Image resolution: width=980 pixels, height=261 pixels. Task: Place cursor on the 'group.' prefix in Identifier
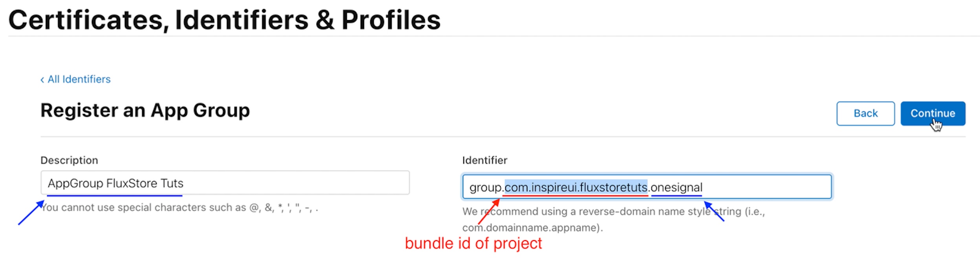click(x=486, y=187)
